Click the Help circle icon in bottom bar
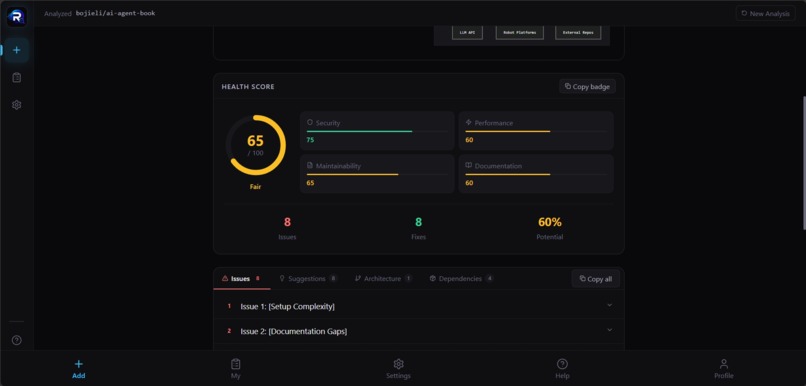 click(562, 364)
